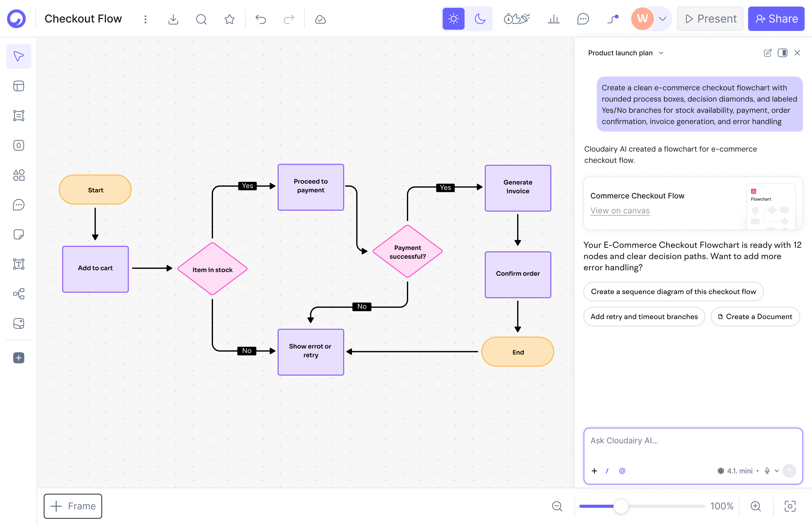Switch to dark mode
The height and width of the screenshot is (525, 812).
(x=480, y=19)
